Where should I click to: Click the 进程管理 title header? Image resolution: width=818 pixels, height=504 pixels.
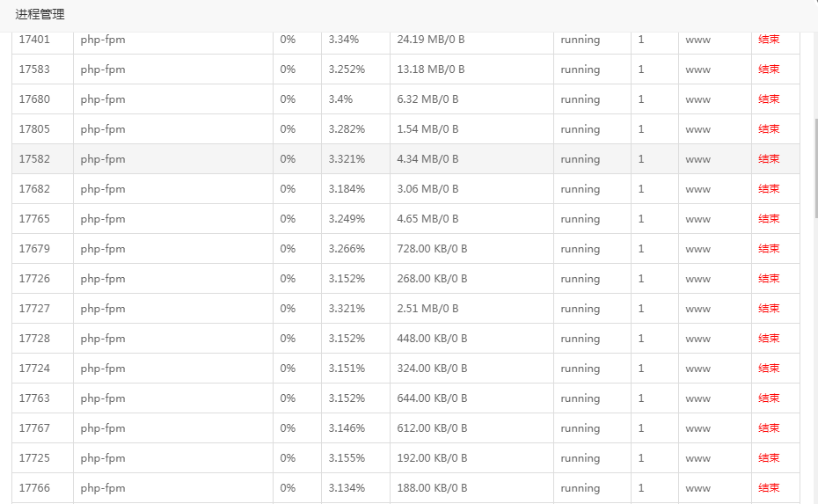tap(40, 15)
